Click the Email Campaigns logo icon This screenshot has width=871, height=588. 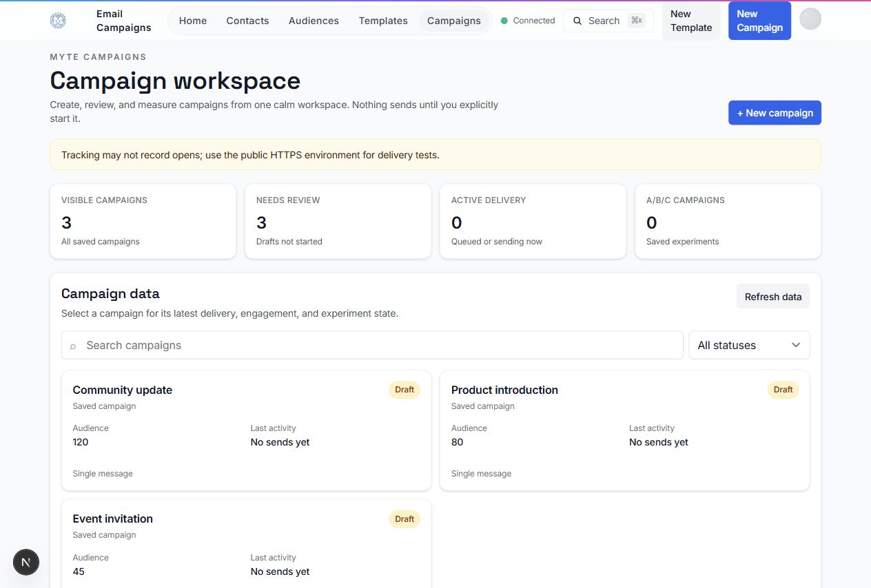click(59, 21)
